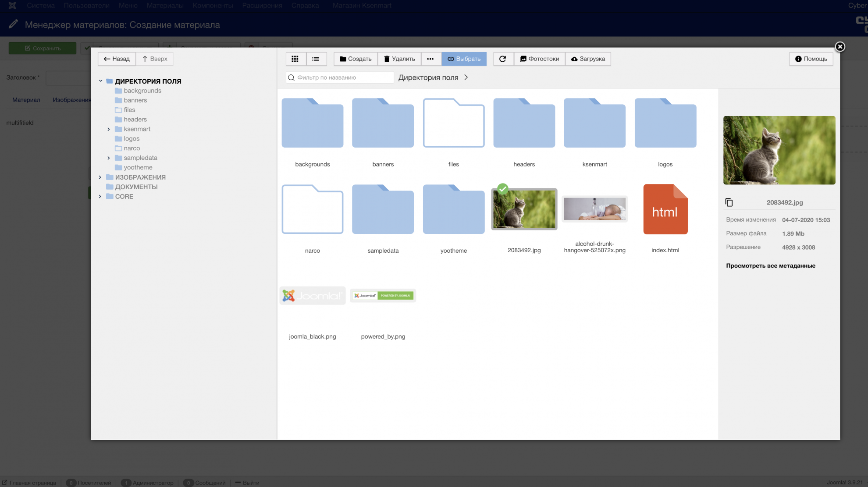This screenshot has width=868, height=487.
Task: Collapse the ДИРЕКТОРИЯ ПОЛЯ tree root
Action: pyautogui.click(x=100, y=81)
